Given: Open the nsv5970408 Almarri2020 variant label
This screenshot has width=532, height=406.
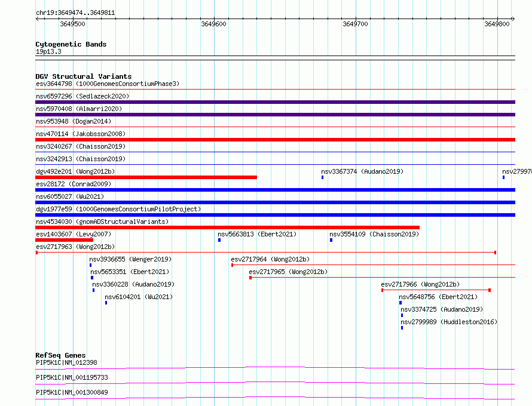Looking at the screenshot, I should (79, 109).
